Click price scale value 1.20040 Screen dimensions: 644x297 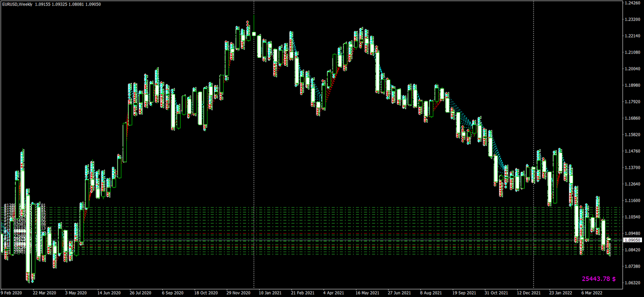[x=632, y=69]
